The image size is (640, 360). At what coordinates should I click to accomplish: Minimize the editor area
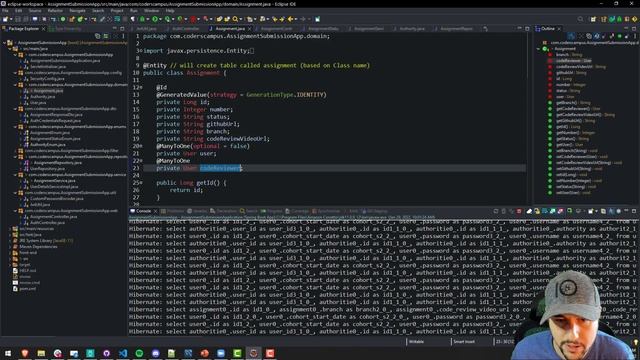click(x=519, y=29)
